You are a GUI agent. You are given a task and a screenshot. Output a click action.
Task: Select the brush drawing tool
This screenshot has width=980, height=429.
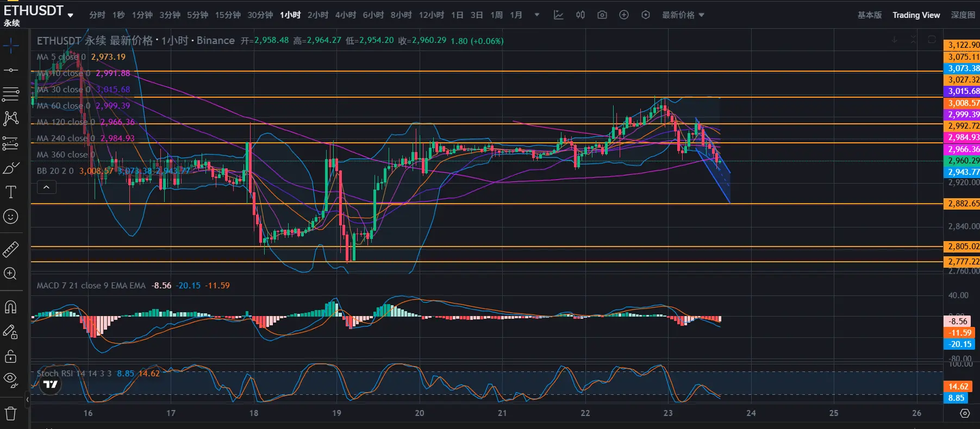click(11, 168)
